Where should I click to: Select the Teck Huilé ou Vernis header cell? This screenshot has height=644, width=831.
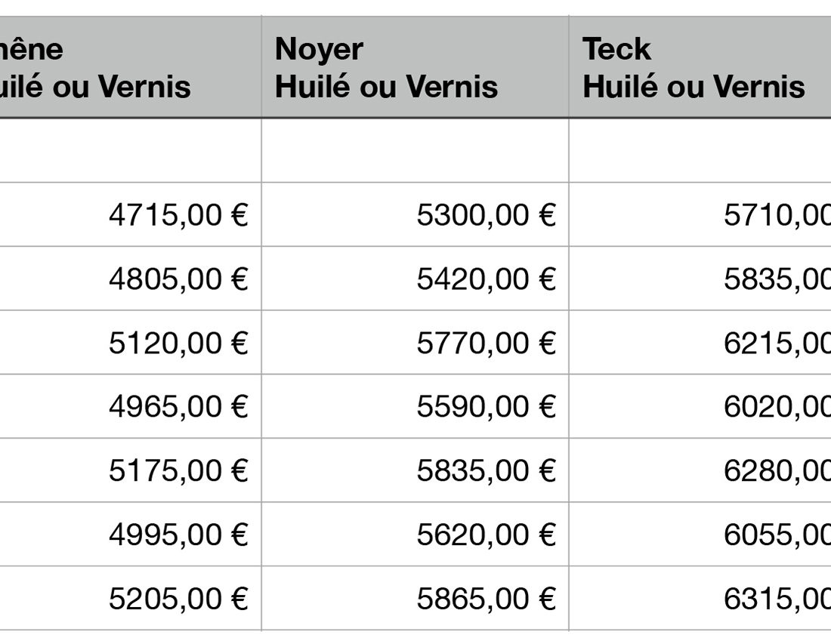coord(699,68)
